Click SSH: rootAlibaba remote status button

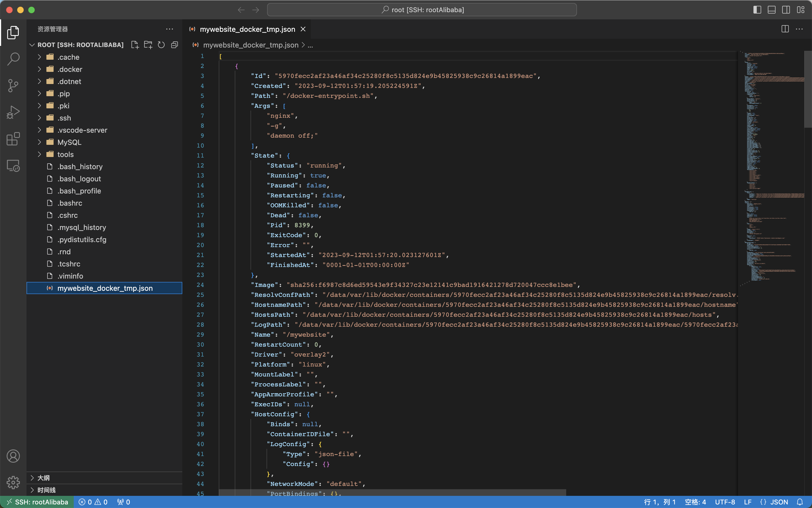[37, 502]
